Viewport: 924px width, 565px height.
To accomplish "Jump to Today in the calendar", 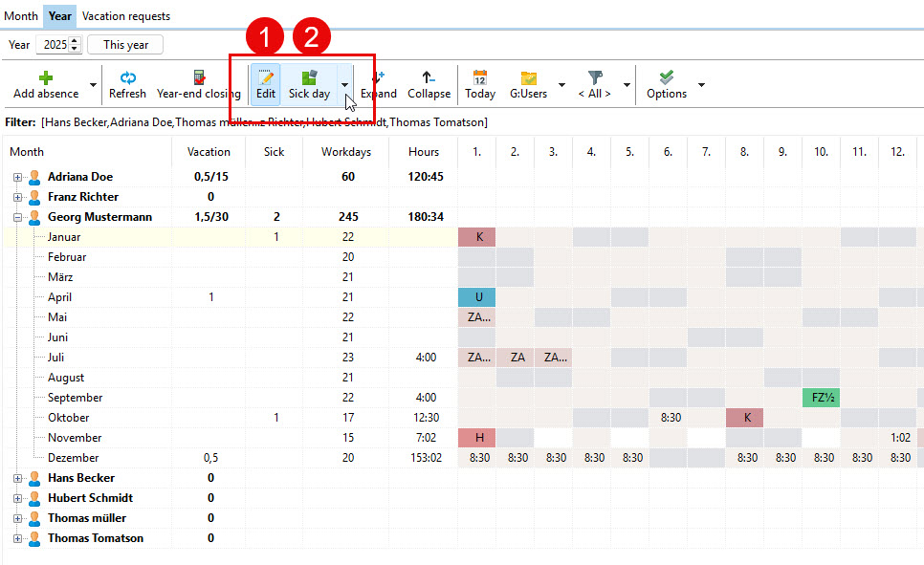I will point(479,84).
